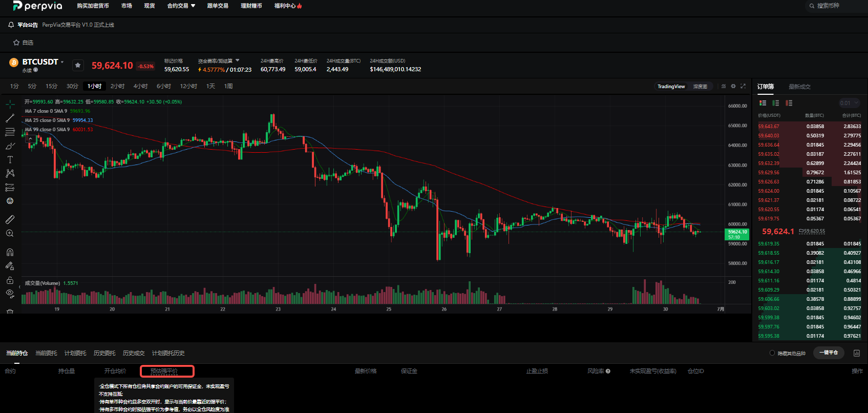
Task: Open the 历史委托 tab
Action: 104,353
